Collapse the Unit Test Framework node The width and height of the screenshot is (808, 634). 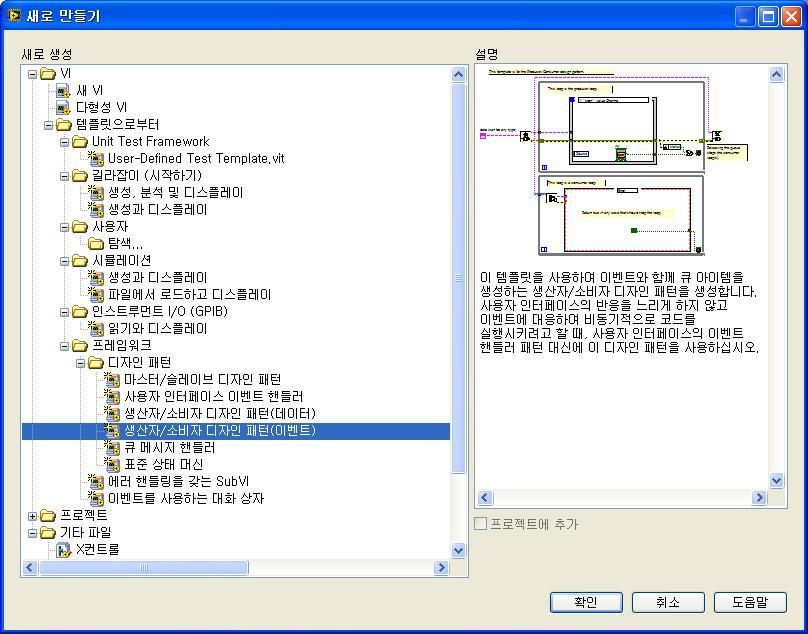(64, 142)
